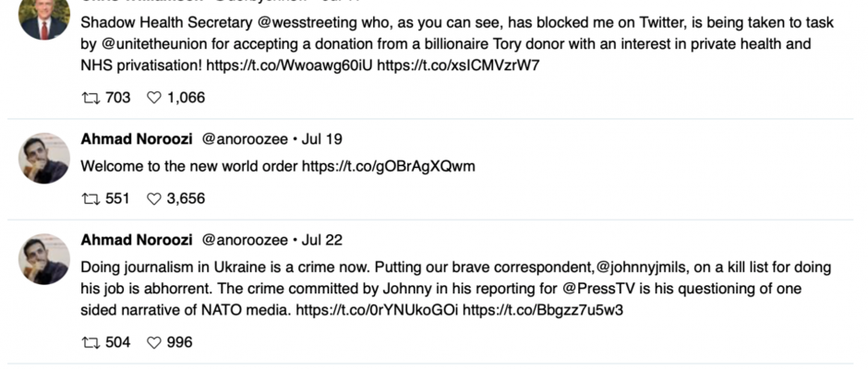Follow link t.co/0rYNUkoGOi
868x369 pixels.
click(x=377, y=310)
